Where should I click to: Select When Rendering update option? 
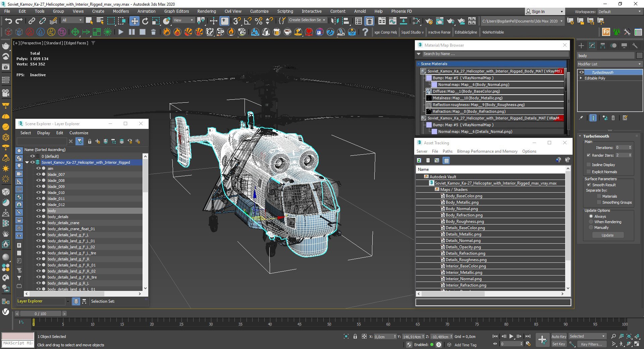591,222
